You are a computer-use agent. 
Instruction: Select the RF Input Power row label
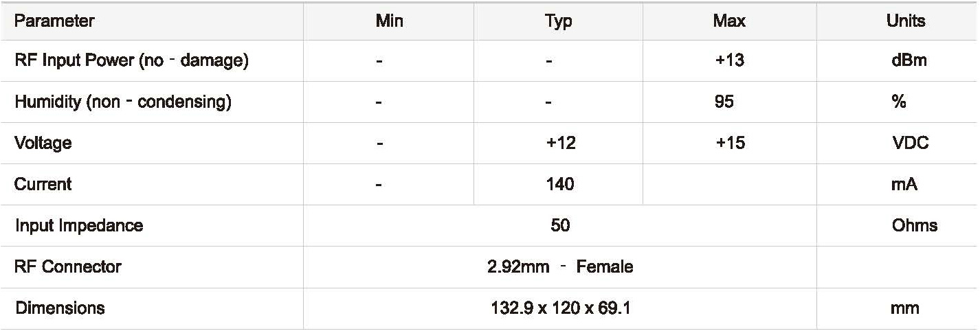pos(131,60)
